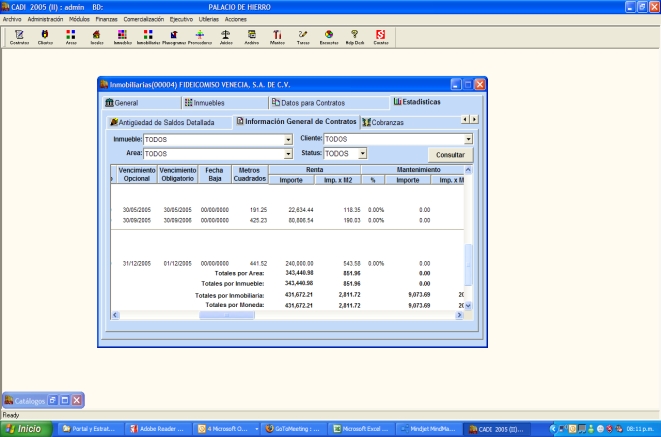The height and width of the screenshot is (437, 661).
Task: Expand the Inmueble dropdown
Action: (x=288, y=139)
